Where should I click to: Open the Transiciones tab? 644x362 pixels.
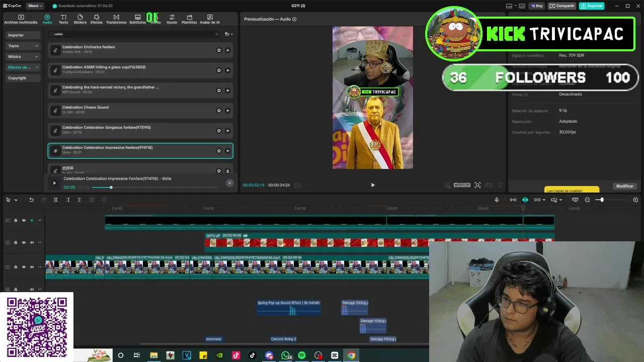(x=116, y=19)
